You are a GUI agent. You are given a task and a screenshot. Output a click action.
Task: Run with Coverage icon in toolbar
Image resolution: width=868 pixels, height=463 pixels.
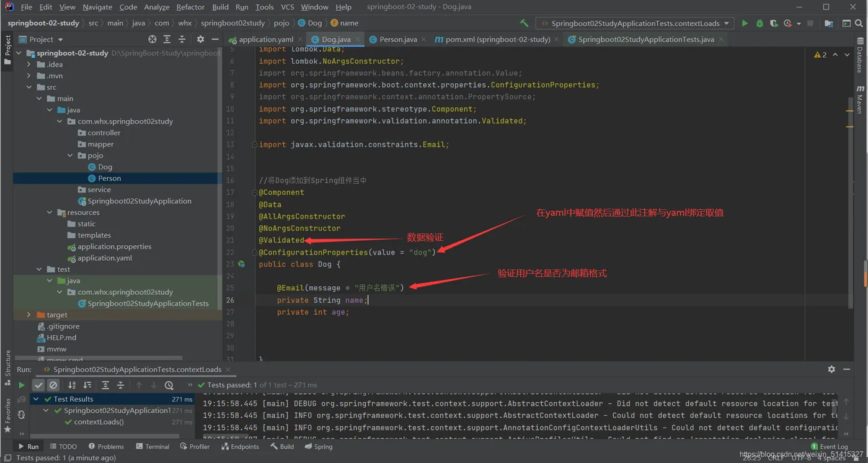pyautogui.click(x=774, y=23)
